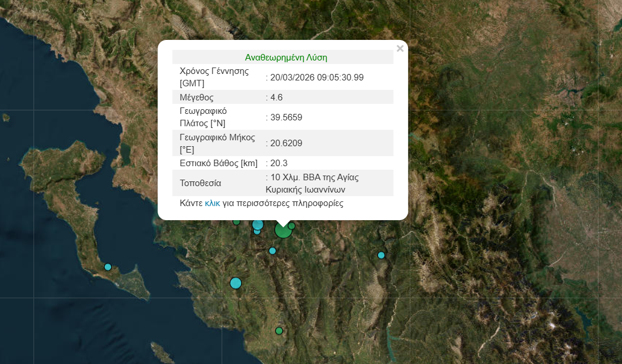Click the location text mentioning Αγίας Κυριακής

[x=313, y=183]
